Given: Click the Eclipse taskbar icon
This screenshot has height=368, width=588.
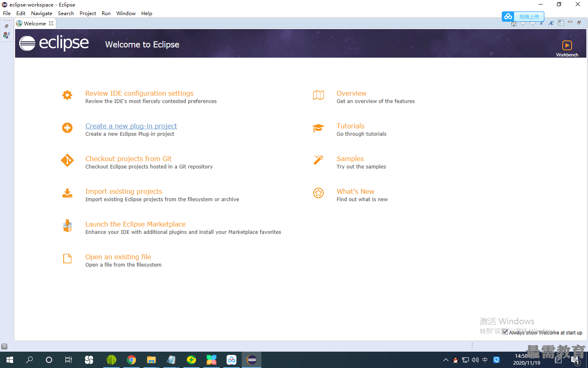Looking at the screenshot, I should [x=252, y=360].
